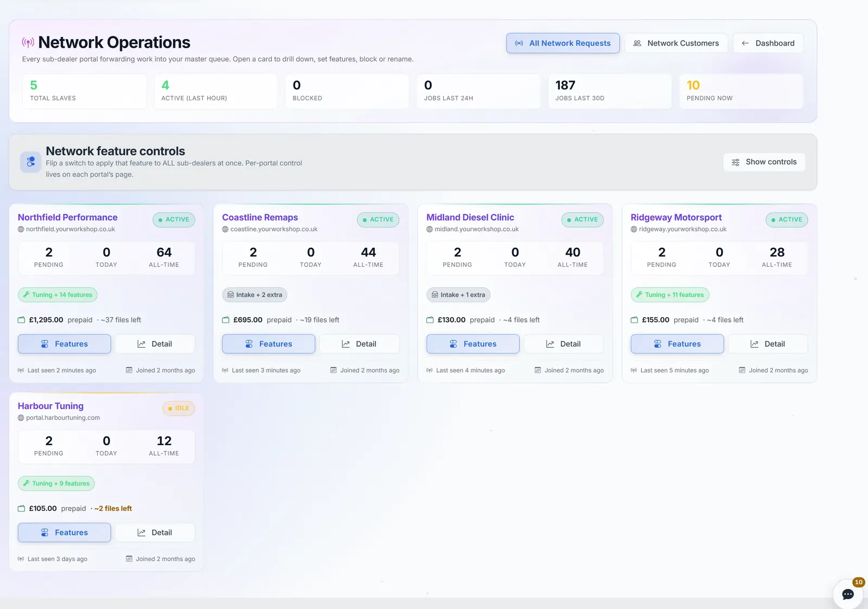Click the Tuning + 11 features badge
The width and height of the screenshot is (868, 609).
(669, 295)
